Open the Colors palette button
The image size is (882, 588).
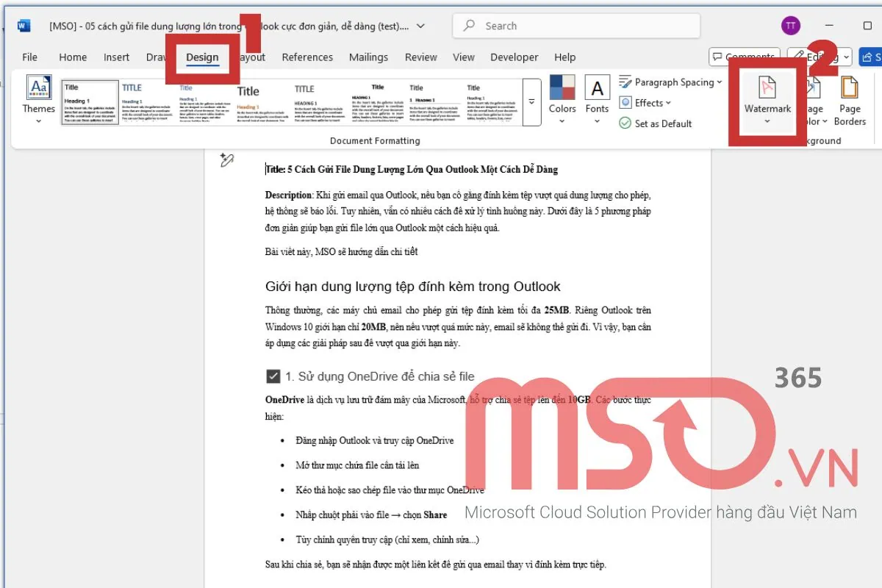pyautogui.click(x=562, y=99)
